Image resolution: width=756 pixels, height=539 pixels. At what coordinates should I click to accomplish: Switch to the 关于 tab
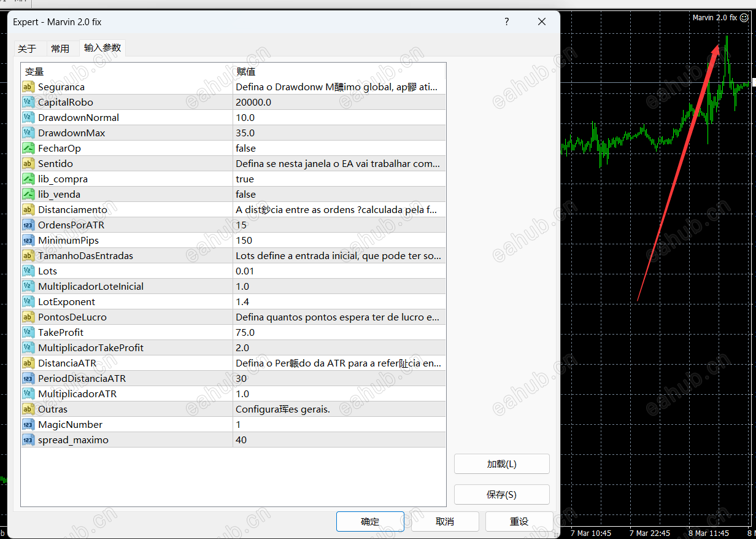27,48
